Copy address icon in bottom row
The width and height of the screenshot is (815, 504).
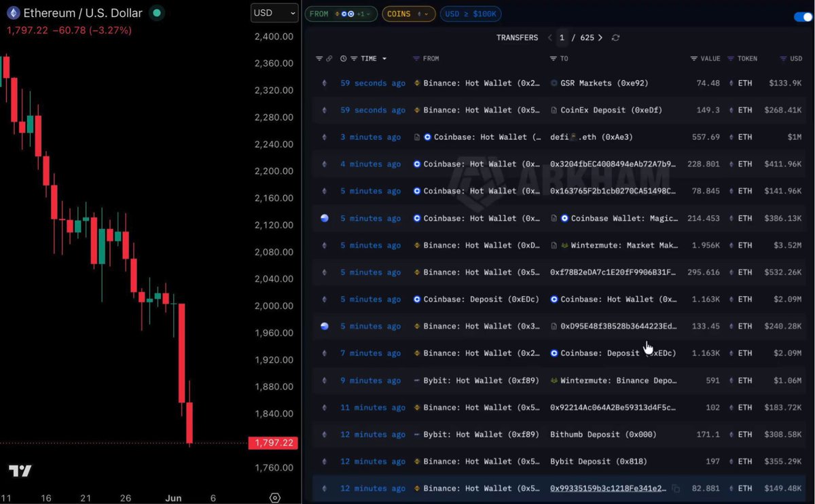point(676,488)
